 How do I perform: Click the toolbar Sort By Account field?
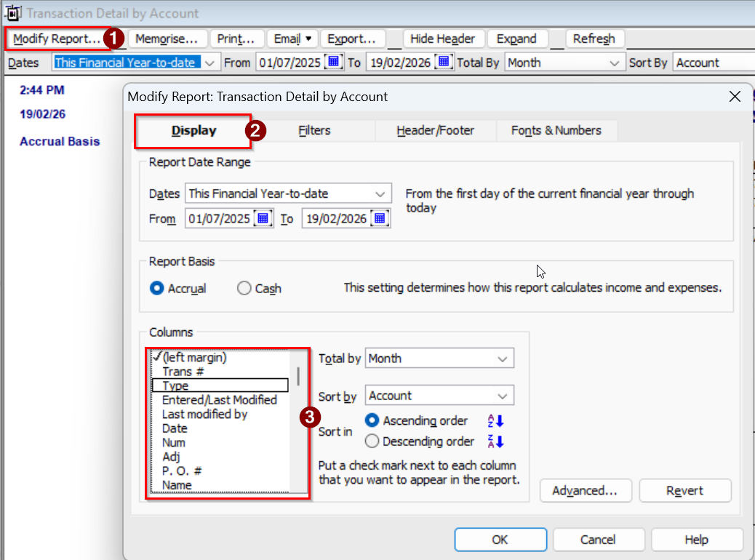pyautogui.click(x=714, y=63)
